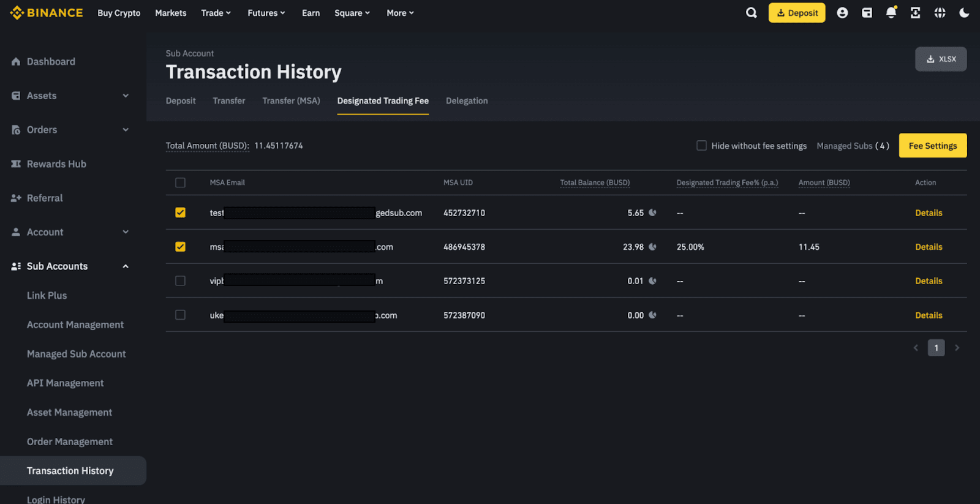Image resolution: width=980 pixels, height=504 pixels.
Task: Open the search magnifier icon
Action: click(751, 13)
